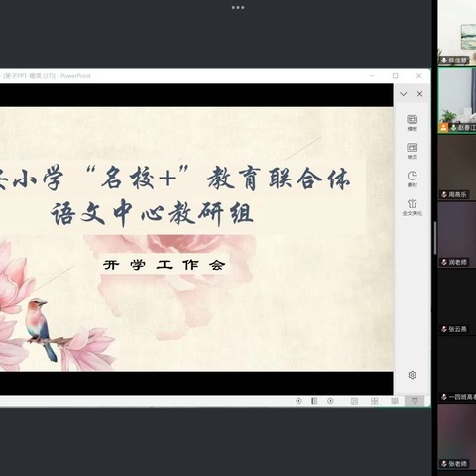The height and width of the screenshot is (476, 476).
Task: Open the sidebar settings gear icon
Action: pos(412,375)
